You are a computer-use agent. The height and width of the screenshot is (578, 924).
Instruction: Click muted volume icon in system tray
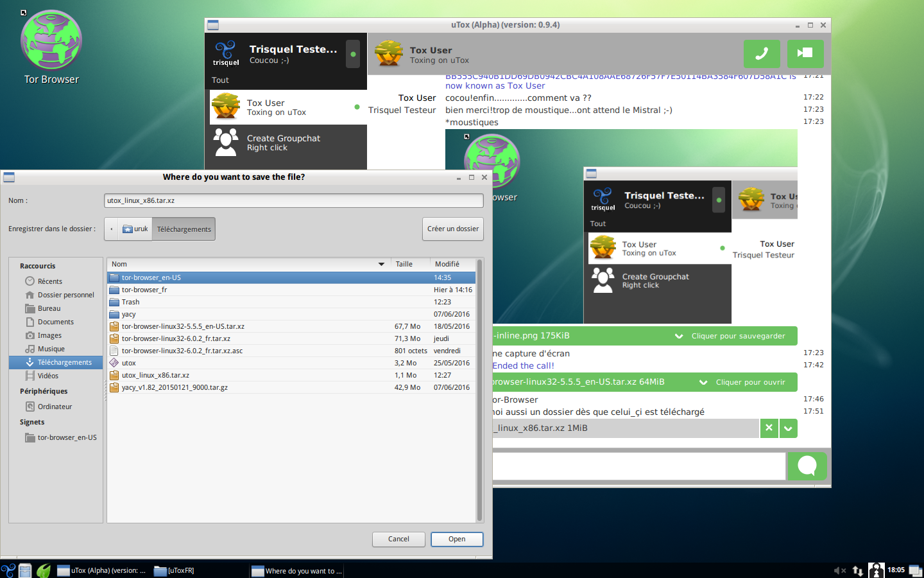click(x=839, y=570)
